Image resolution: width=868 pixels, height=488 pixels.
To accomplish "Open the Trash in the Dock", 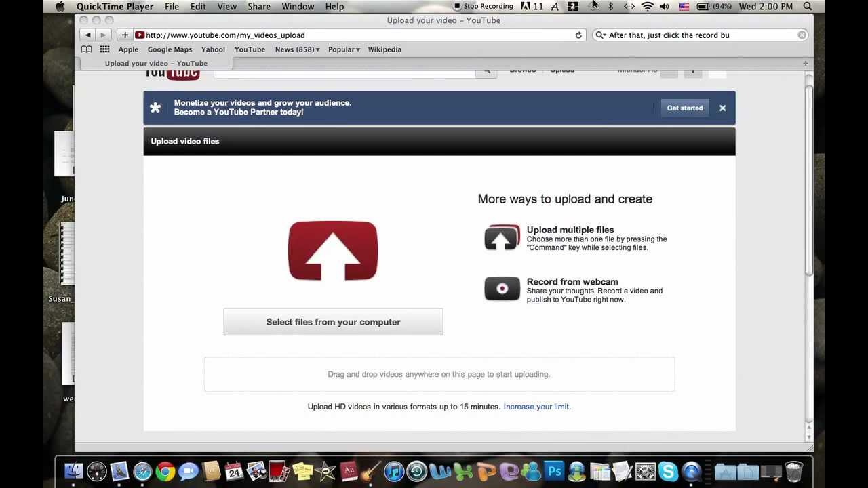I will pyautogui.click(x=793, y=471).
